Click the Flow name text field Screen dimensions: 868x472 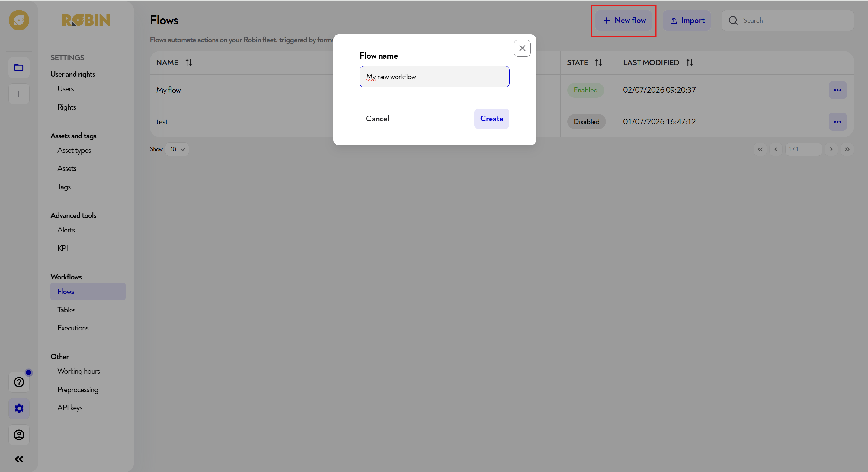coord(434,77)
